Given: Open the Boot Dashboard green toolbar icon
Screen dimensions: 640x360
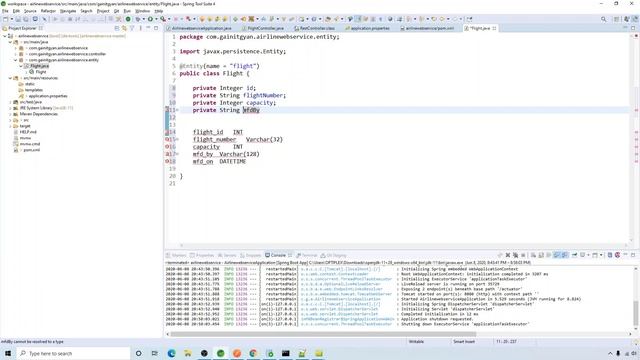Looking at the screenshot, I should (128, 19).
